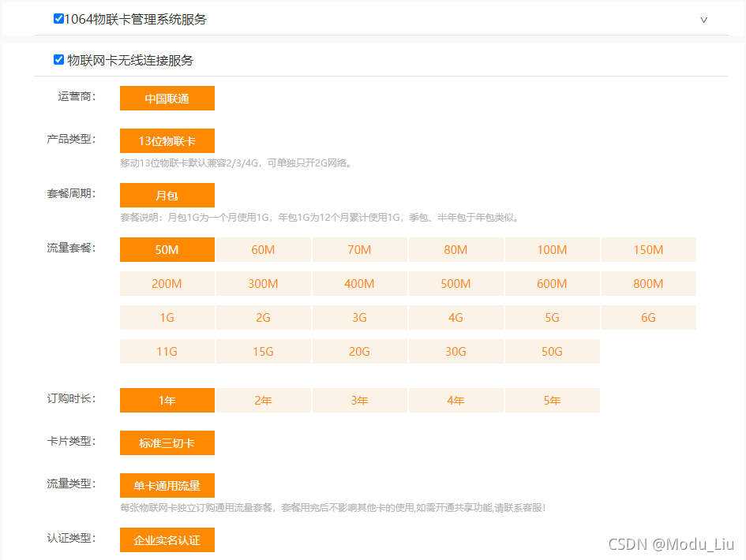
Task: Click the 移动13位物联卡 compatibility hint text
Action: [236, 163]
